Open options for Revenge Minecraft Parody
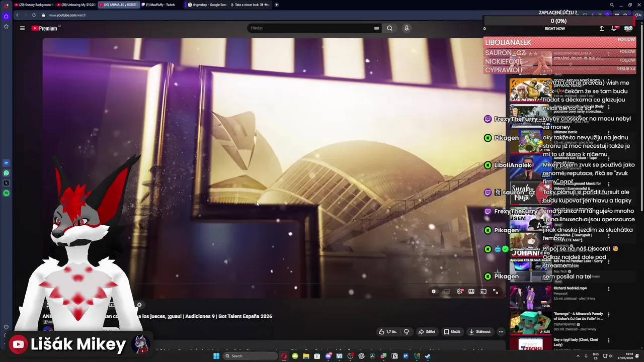 click(608, 315)
